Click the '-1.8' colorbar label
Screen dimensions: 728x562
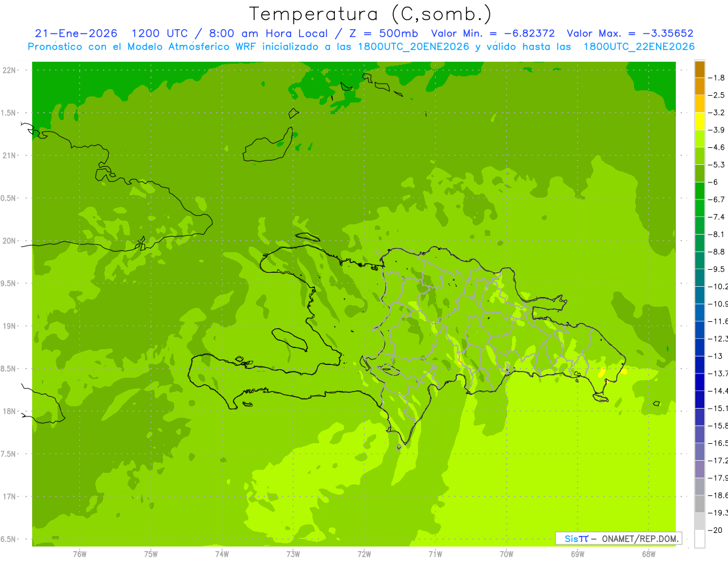coord(716,78)
